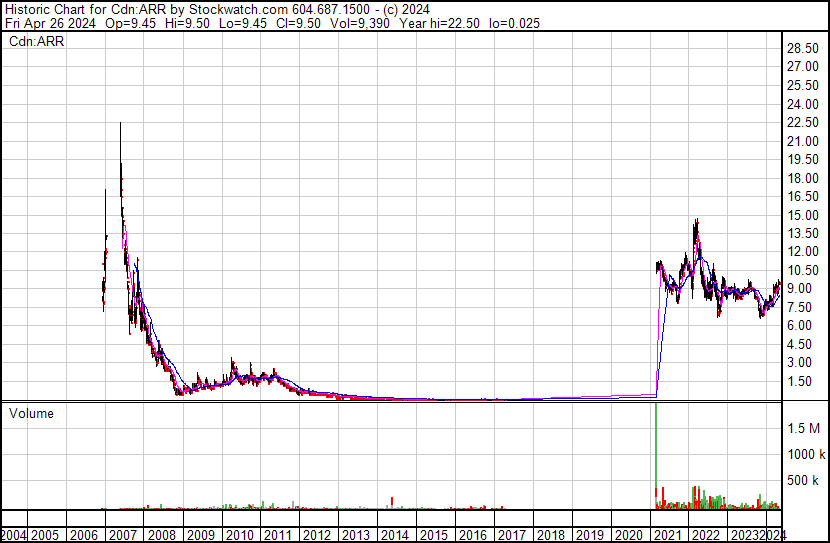Click the 12.00 price axis label

(803, 251)
